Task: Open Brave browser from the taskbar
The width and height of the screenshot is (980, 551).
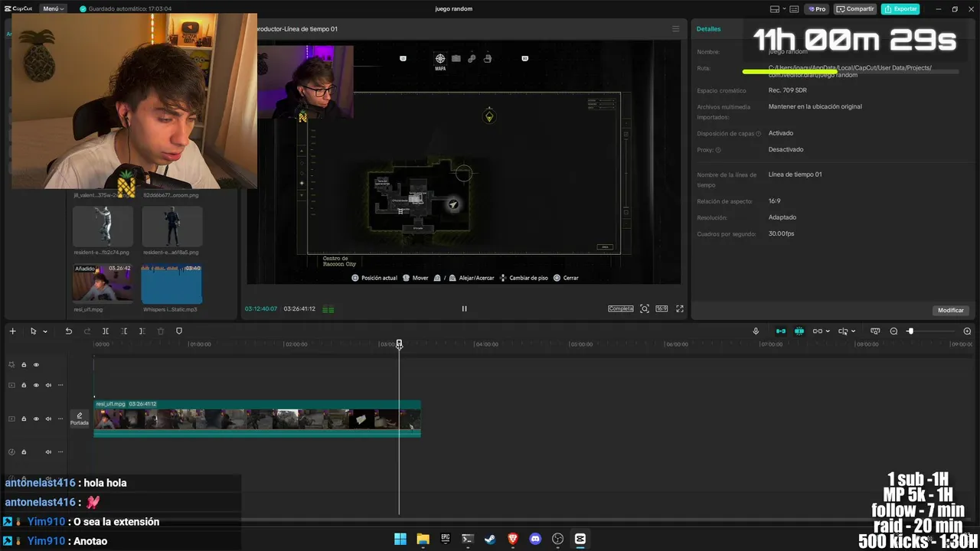Action: (x=513, y=539)
